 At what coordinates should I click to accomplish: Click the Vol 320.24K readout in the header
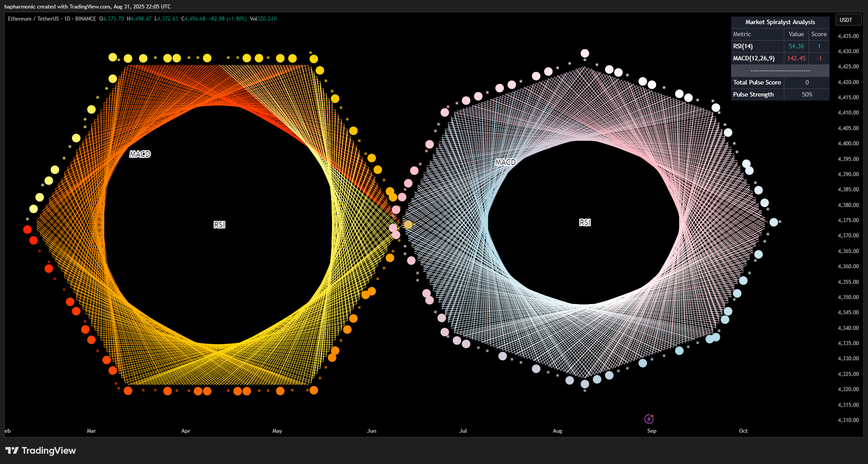click(264, 19)
